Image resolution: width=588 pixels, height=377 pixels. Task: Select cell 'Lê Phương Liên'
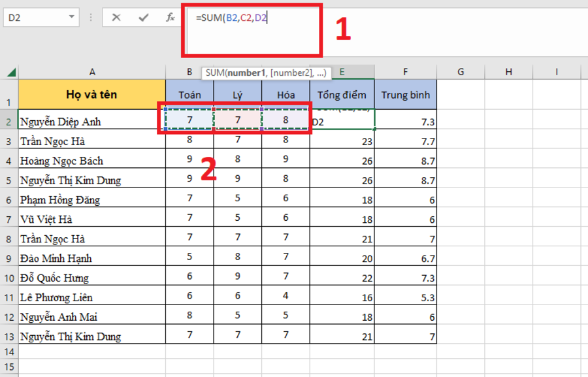coord(92,295)
